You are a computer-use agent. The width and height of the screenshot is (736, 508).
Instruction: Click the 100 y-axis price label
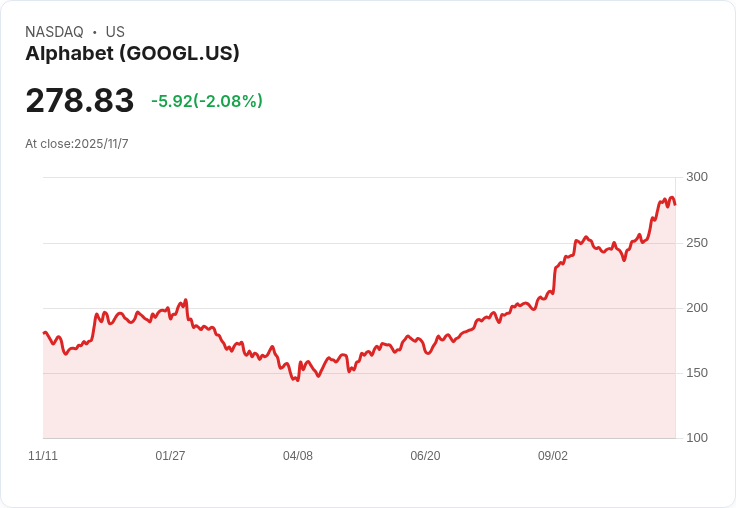tap(697, 438)
